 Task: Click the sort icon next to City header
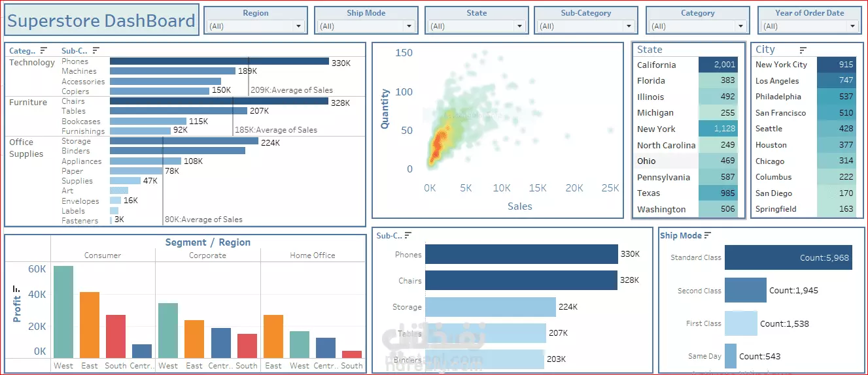coord(803,50)
